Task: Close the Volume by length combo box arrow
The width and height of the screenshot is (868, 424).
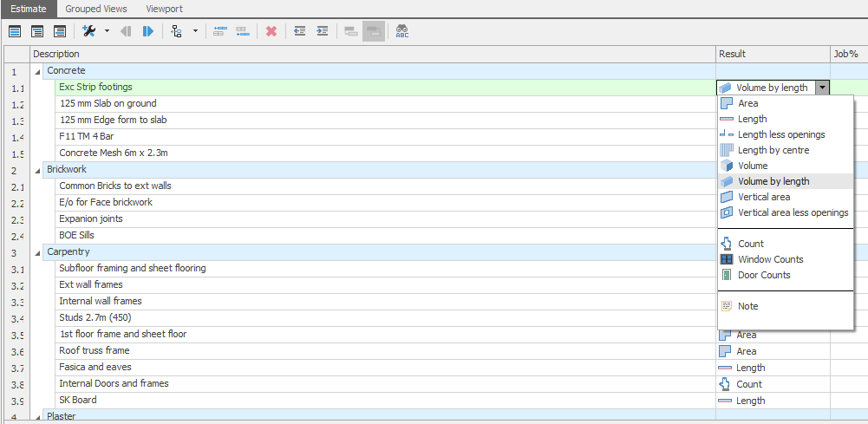Action: [x=822, y=88]
